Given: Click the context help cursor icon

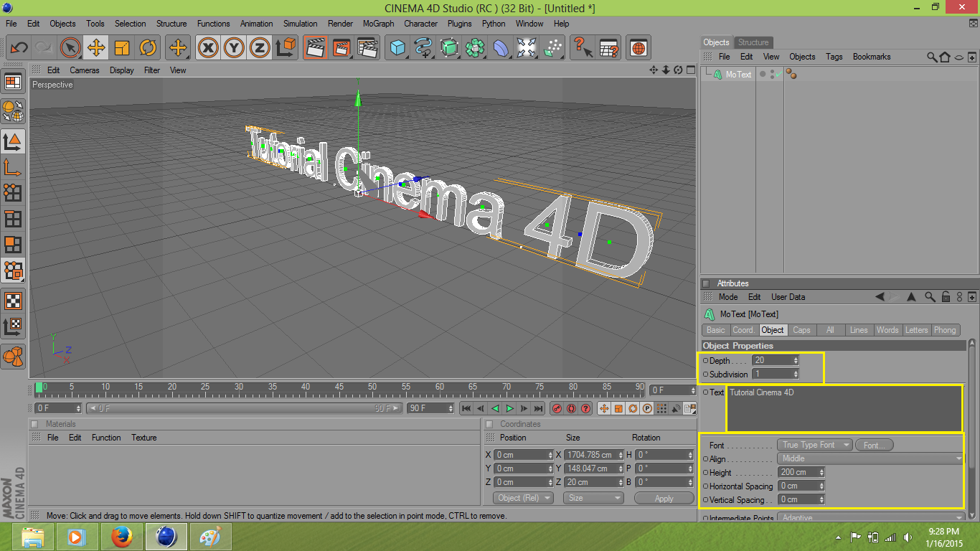Looking at the screenshot, I should click(583, 48).
